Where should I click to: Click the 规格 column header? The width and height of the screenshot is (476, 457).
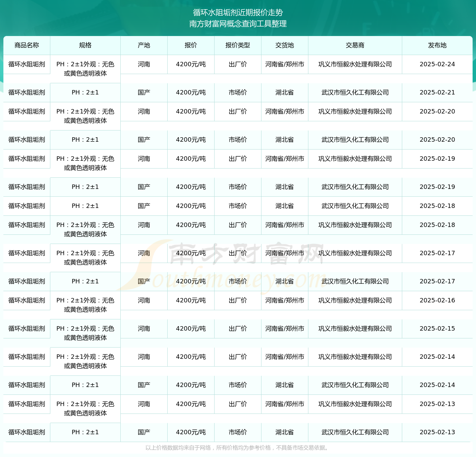coord(85,45)
